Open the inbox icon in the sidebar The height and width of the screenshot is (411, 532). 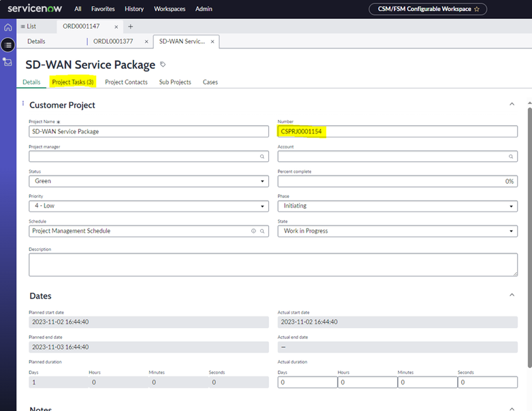pyautogui.click(x=7, y=62)
